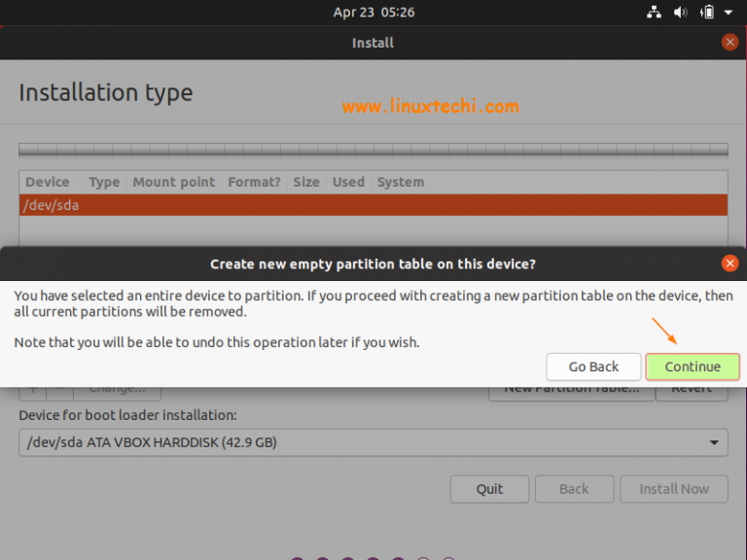Click the Used column header
The width and height of the screenshot is (747, 560).
348,182
